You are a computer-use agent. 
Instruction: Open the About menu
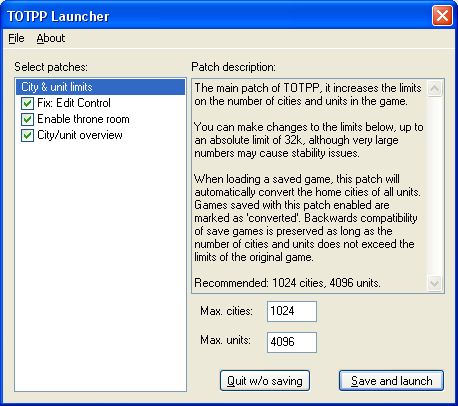pyautogui.click(x=51, y=38)
